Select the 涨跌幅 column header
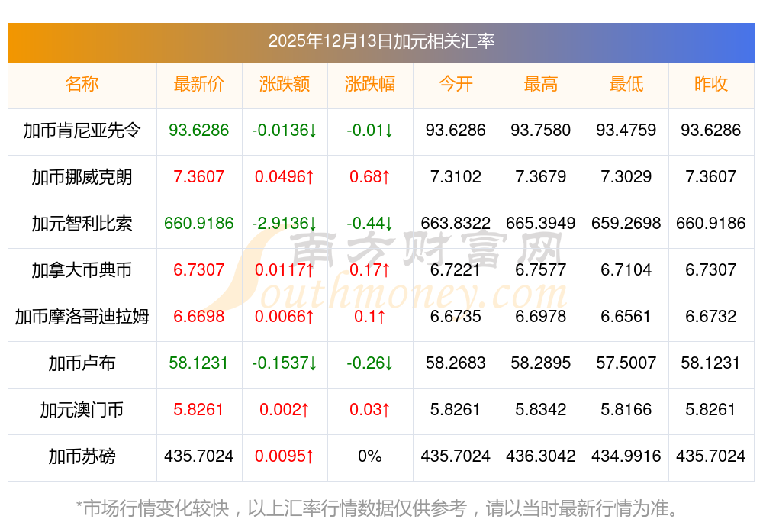 [x=370, y=84]
